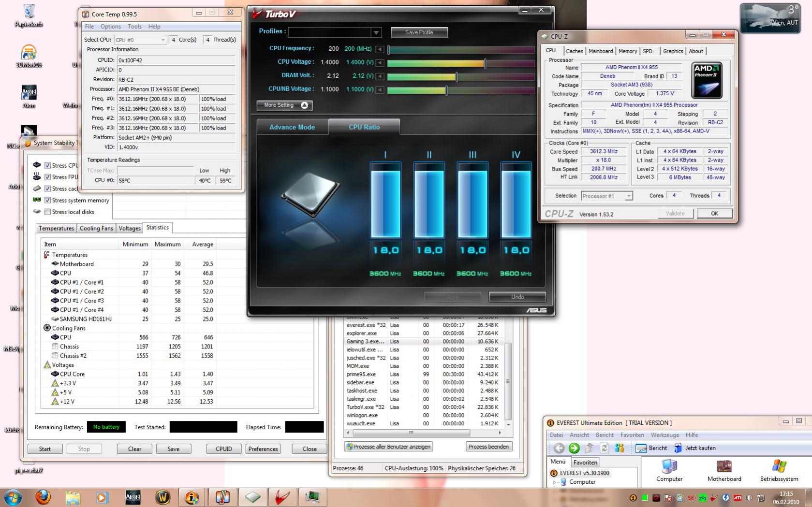Launch World of Warcraft taskbar icon
Image resolution: width=812 pixels, height=507 pixels.
click(162, 497)
